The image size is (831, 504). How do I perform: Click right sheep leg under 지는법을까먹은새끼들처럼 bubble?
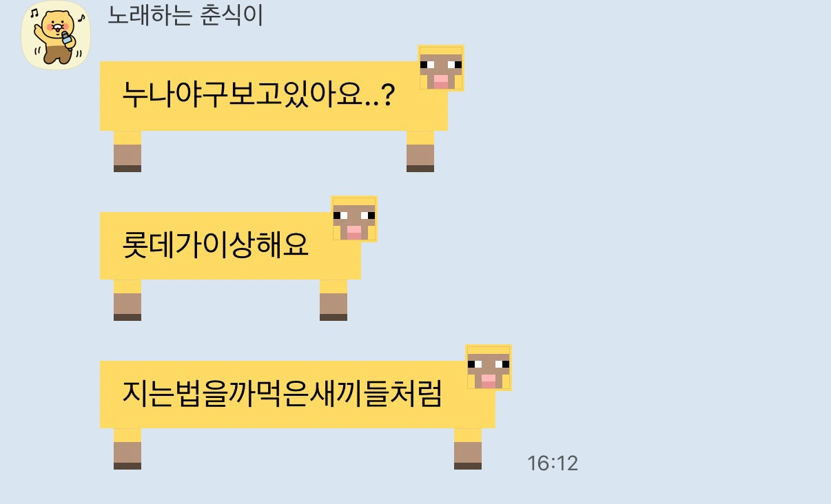tap(468, 449)
